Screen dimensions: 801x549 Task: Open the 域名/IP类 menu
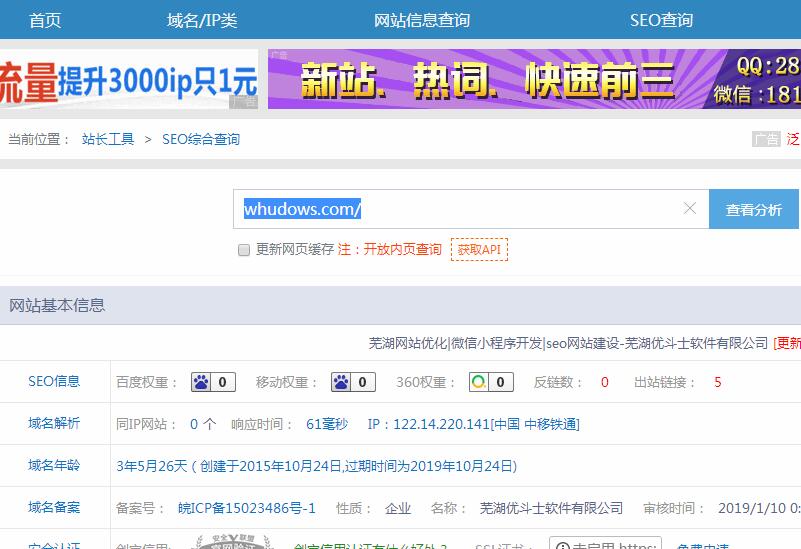point(204,20)
